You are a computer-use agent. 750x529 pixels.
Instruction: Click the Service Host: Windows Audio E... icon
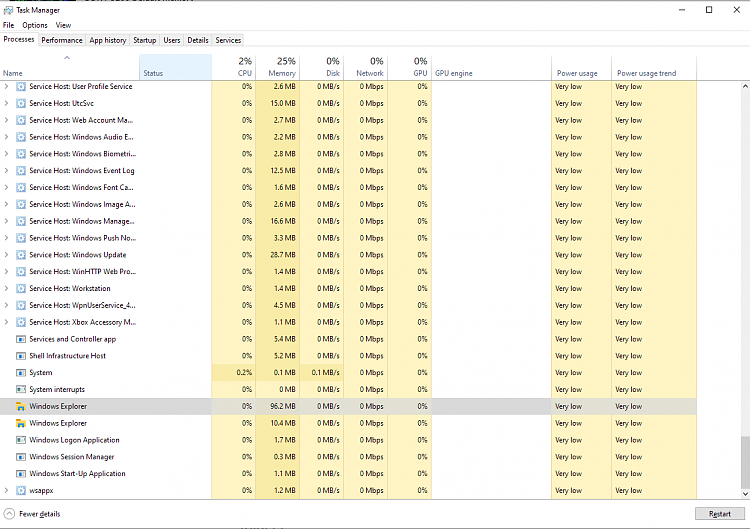[x=21, y=137]
